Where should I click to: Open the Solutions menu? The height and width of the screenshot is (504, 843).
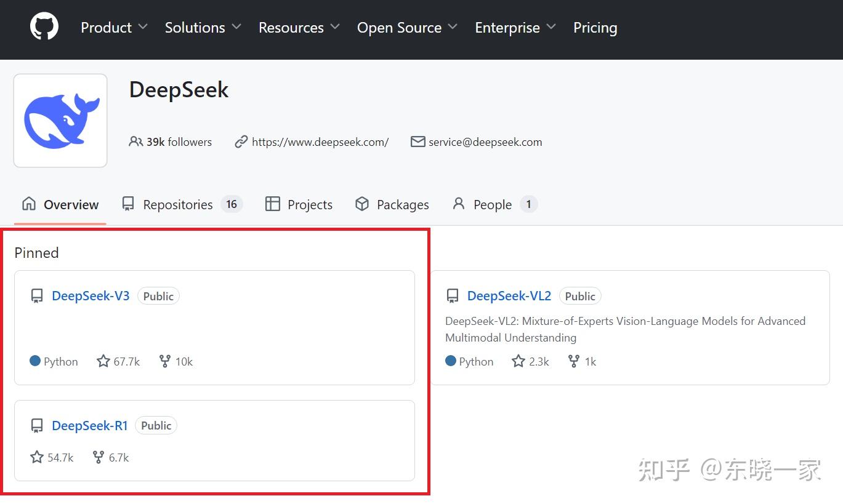(202, 28)
